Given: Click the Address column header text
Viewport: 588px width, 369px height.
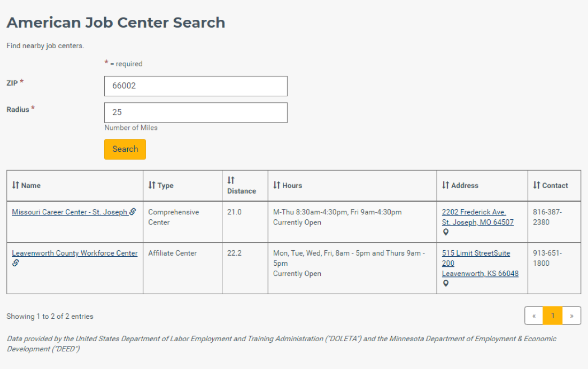Looking at the screenshot, I should (x=465, y=186).
